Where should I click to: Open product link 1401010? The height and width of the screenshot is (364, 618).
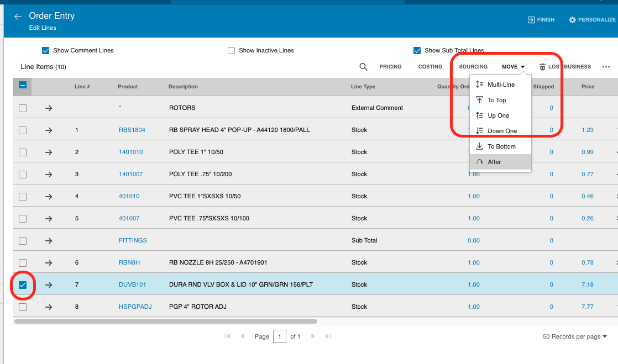tap(131, 152)
